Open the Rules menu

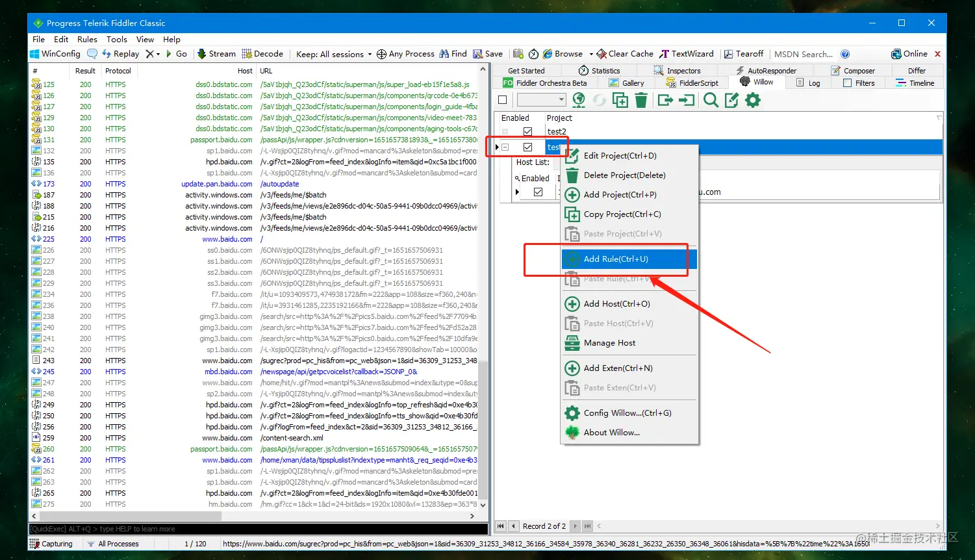(87, 39)
